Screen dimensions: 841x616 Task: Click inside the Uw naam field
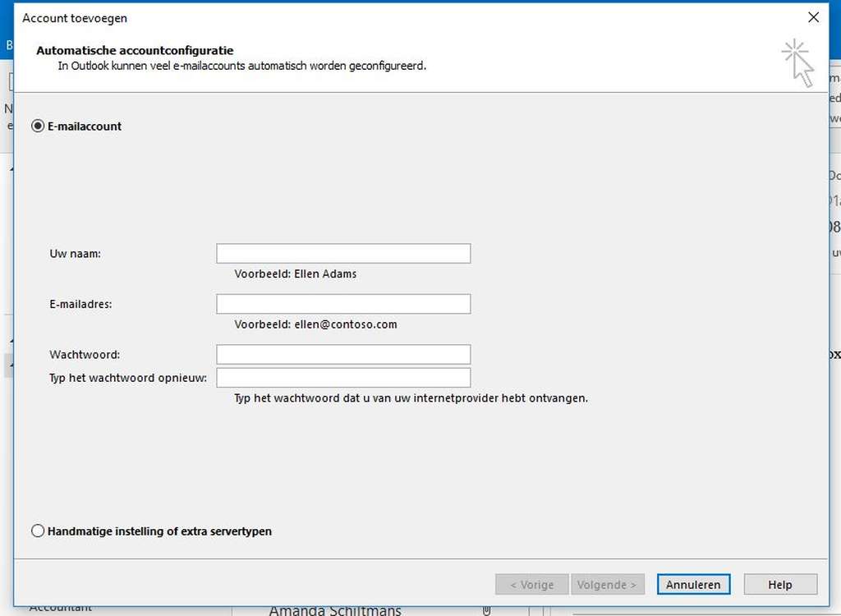(342, 253)
